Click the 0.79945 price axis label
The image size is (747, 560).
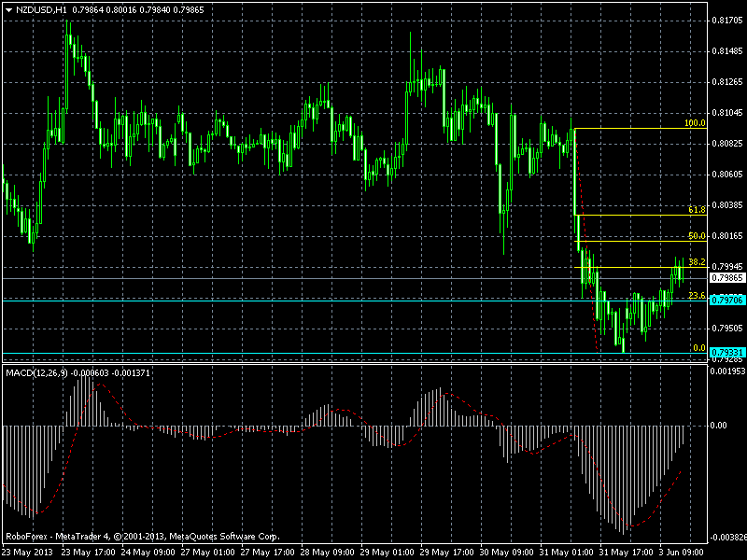(727, 267)
